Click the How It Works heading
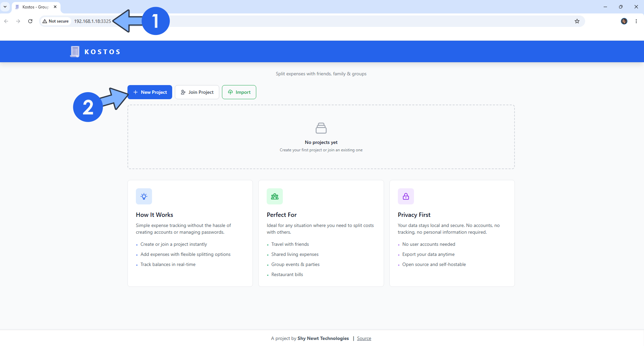The image size is (644, 346). (154, 215)
